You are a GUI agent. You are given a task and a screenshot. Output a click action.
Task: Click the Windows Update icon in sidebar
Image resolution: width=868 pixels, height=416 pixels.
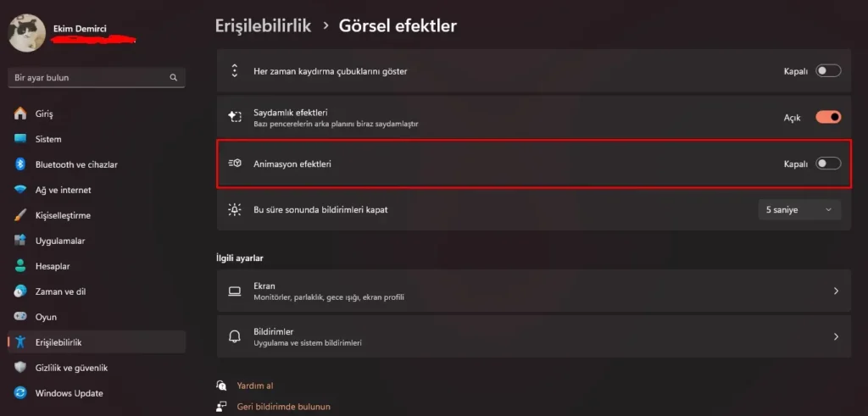click(20, 393)
